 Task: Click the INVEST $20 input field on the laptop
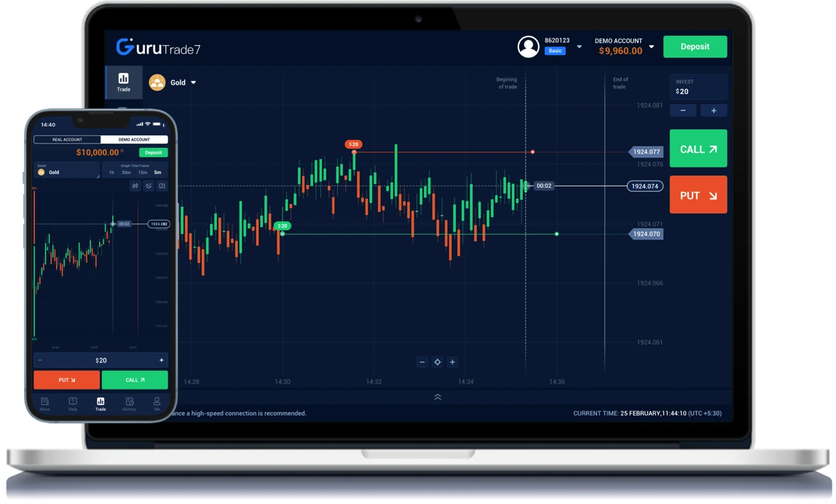[698, 87]
